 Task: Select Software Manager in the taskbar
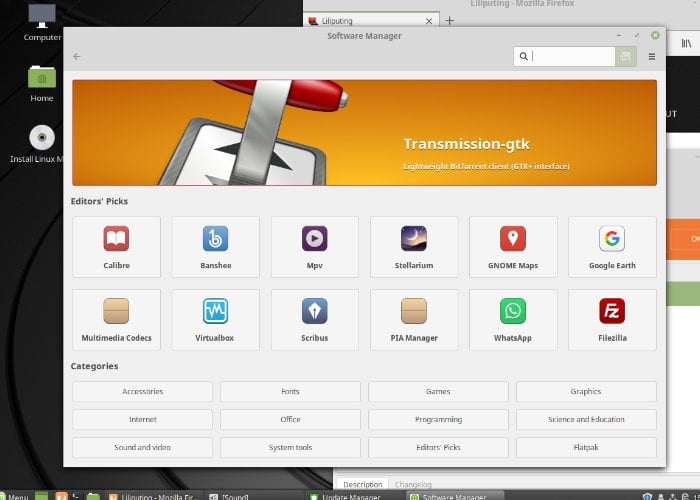(x=455, y=496)
